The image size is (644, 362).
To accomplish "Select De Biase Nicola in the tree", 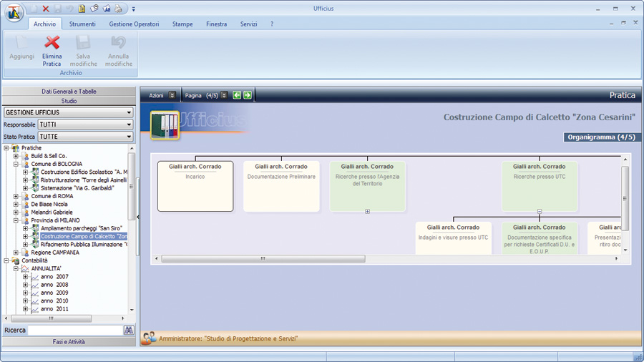I will pos(49,205).
